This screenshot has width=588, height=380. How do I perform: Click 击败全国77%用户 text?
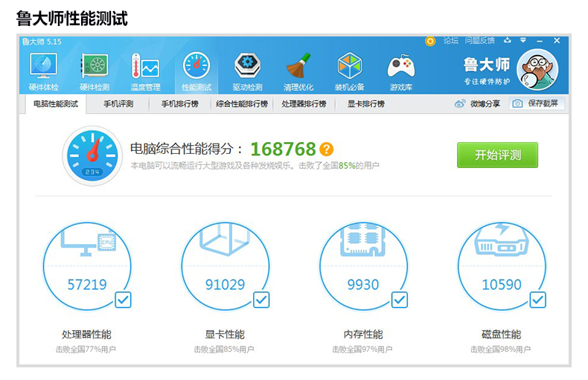coord(86,350)
